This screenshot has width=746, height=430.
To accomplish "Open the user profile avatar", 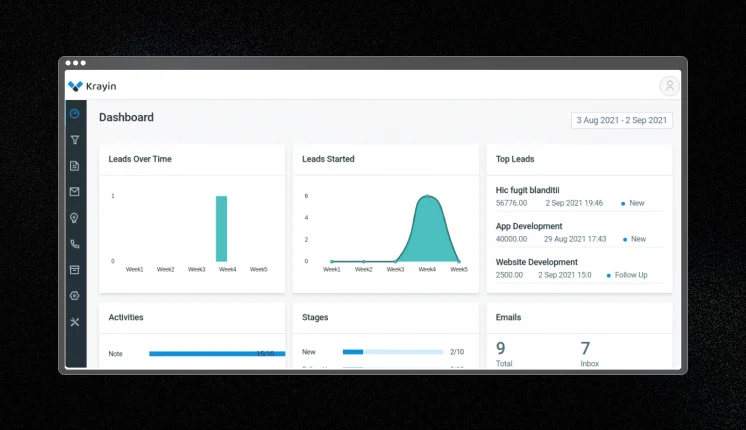I will click(x=669, y=86).
